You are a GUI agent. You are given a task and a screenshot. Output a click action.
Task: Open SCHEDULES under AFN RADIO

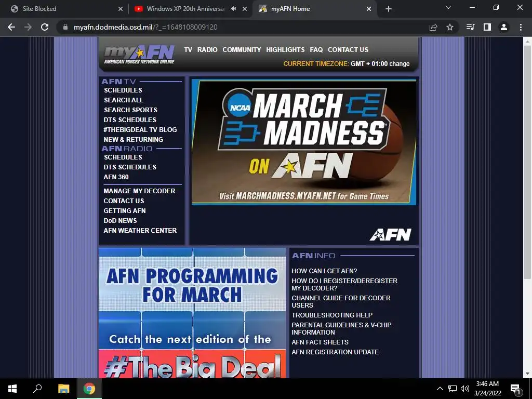pos(123,157)
